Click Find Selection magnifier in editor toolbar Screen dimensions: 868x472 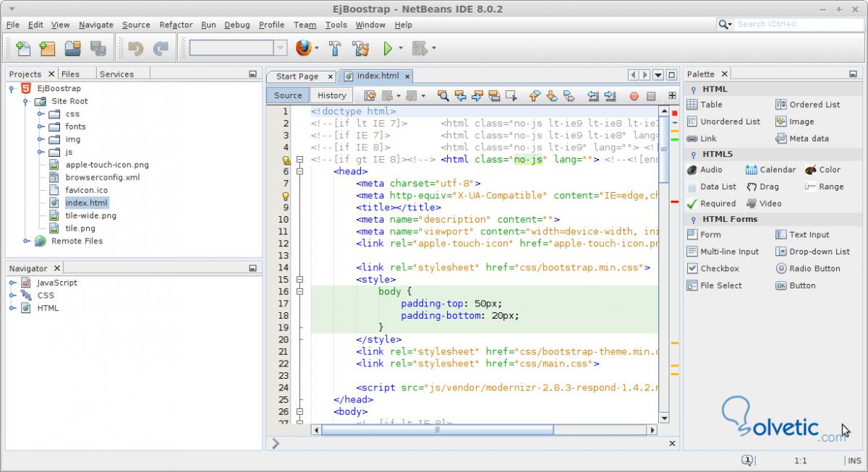coord(443,95)
